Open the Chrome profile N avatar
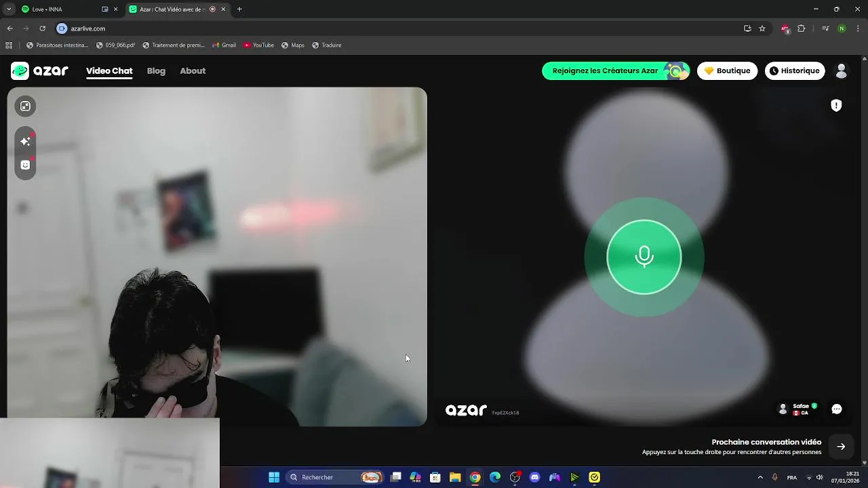The height and width of the screenshot is (488, 868). [x=842, y=28]
